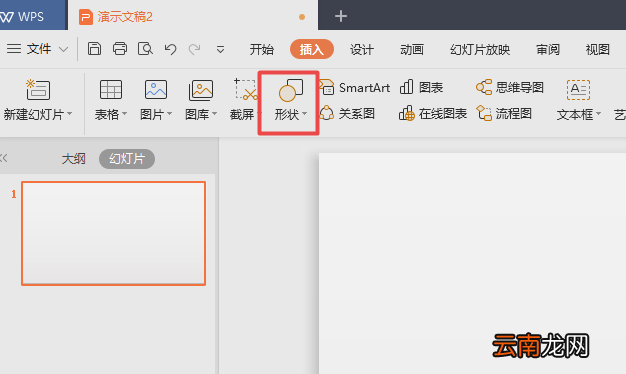Undo the last action
This screenshot has width=626, height=374.
coord(170,49)
